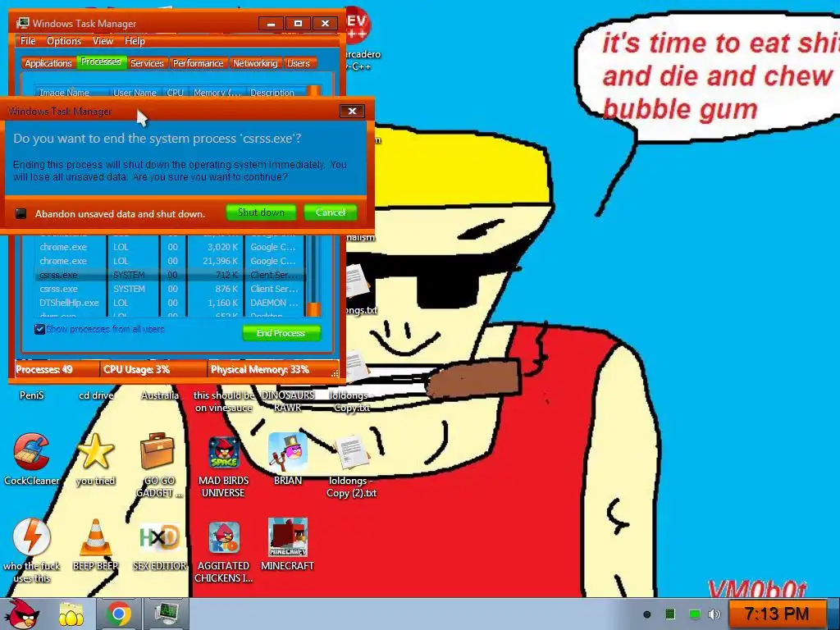Select the chrome.exe row with 3,020 K
The image size is (840, 630).
(x=171, y=247)
